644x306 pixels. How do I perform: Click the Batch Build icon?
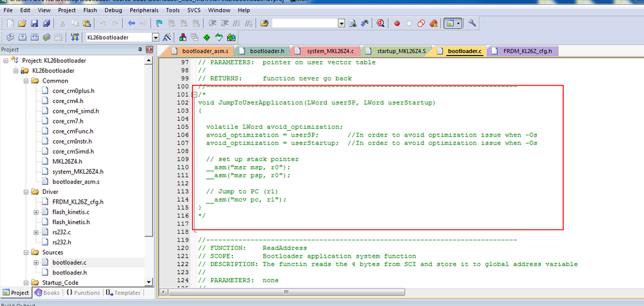46,37
